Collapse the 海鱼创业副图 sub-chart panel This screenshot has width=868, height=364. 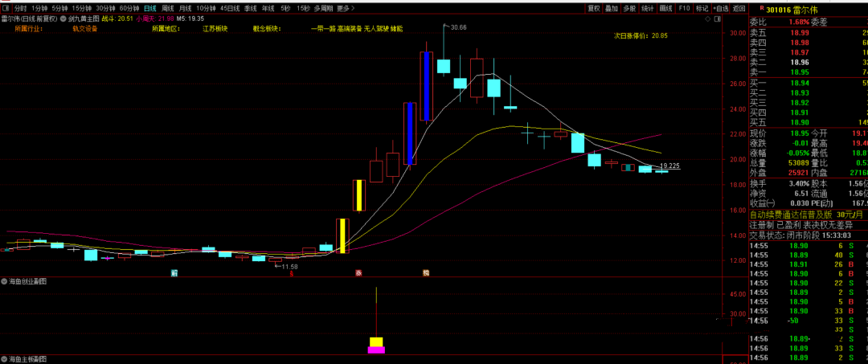point(5,281)
